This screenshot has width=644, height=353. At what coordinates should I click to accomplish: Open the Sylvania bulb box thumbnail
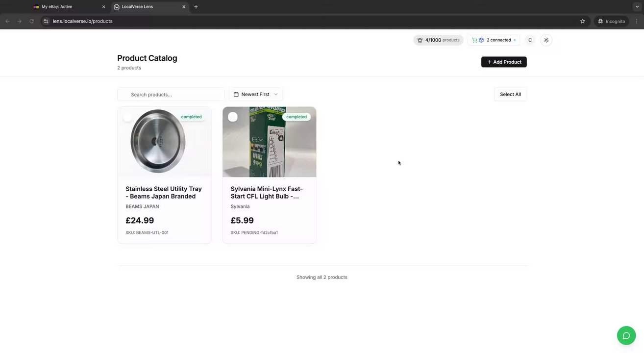[270, 142]
